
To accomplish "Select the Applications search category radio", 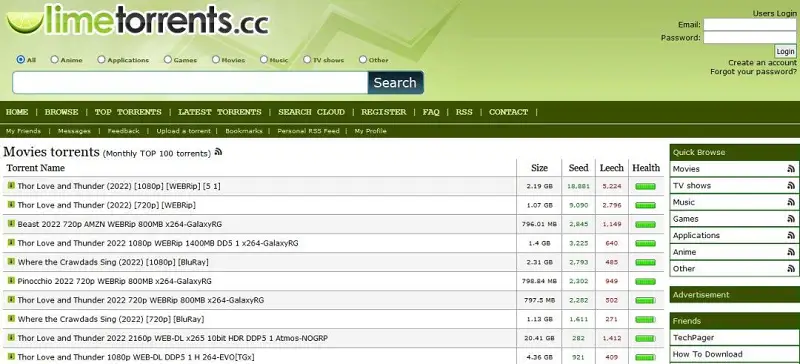I will [101, 59].
